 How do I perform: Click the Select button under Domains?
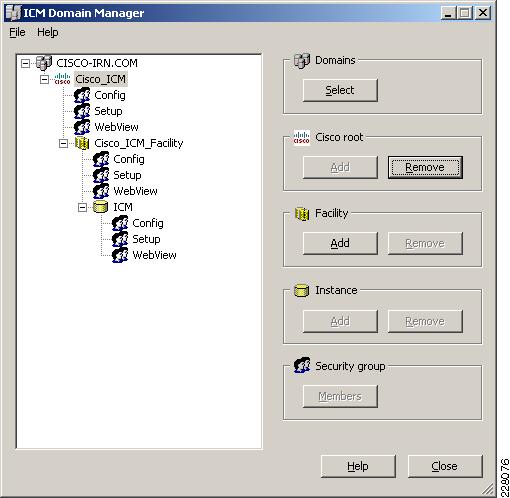(340, 90)
